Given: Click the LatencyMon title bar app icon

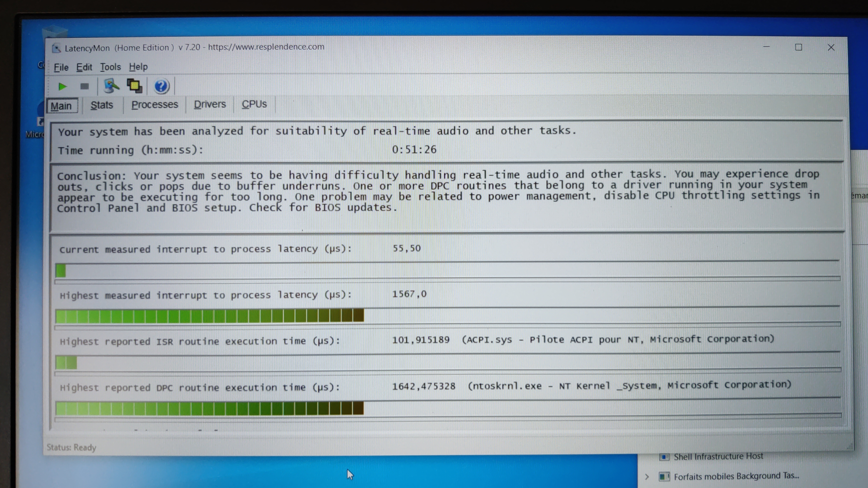Looking at the screenshot, I should [56, 48].
